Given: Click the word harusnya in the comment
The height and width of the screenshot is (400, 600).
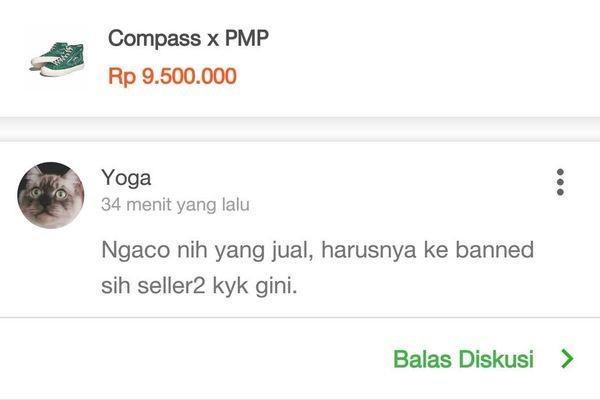Looking at the screenshot, I should (x=368, y=251).
